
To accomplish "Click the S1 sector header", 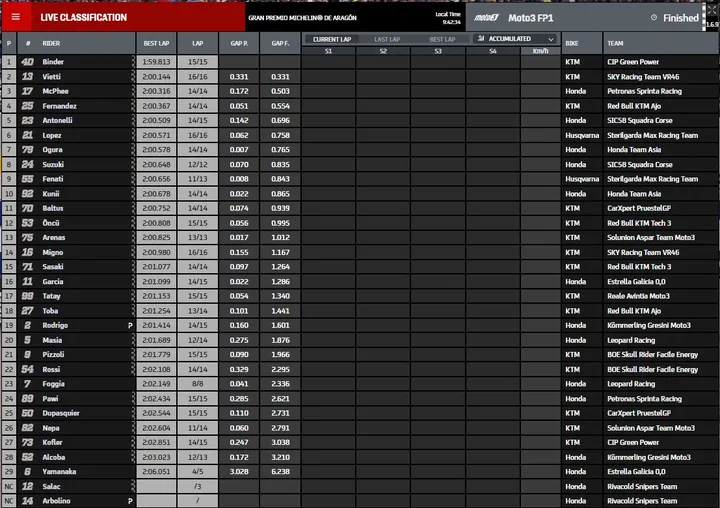I will 328,51.
